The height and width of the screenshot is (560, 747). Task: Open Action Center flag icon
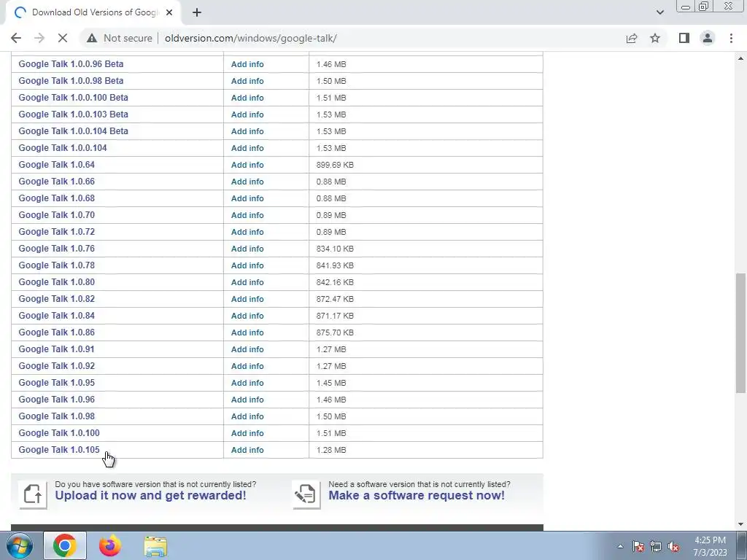[x=638, y=546]
